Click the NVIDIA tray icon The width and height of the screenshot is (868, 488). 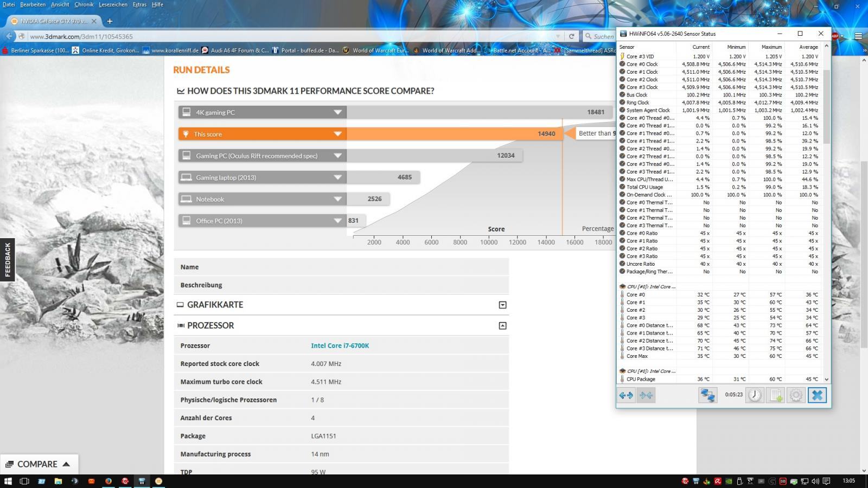(729, 481)
